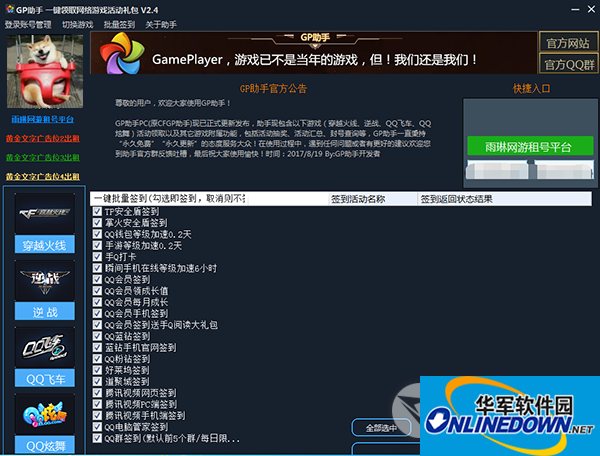Toggle 瞬间手机在线等级加速6小时 checkbox

(x=97, y=268)
